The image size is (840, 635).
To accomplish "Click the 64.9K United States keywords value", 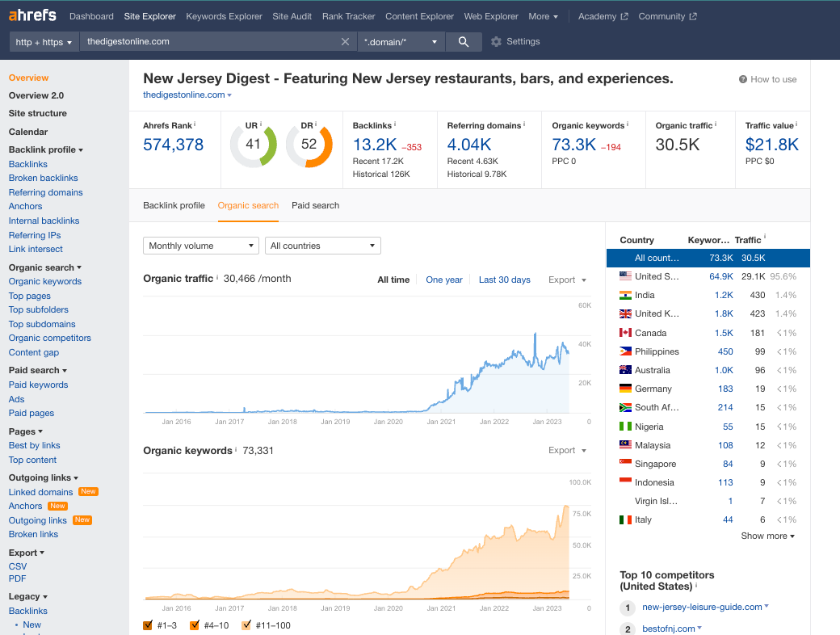I will (x=721, y=276).
